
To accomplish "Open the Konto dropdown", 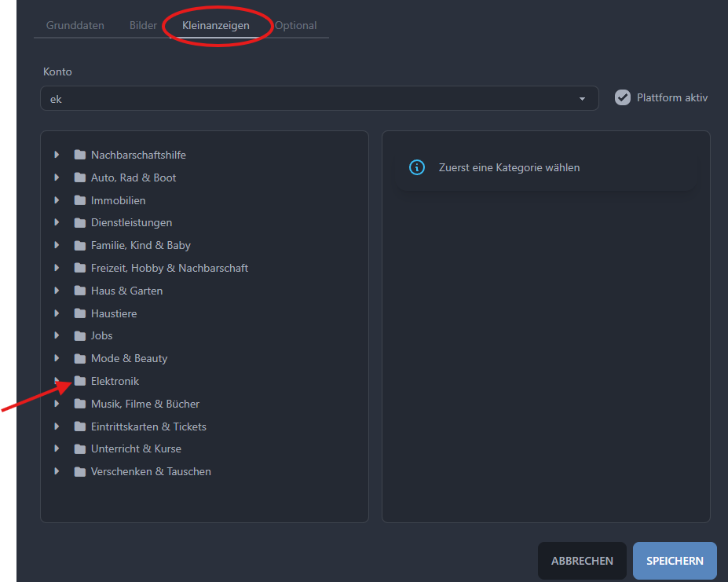I will point(319,98).
